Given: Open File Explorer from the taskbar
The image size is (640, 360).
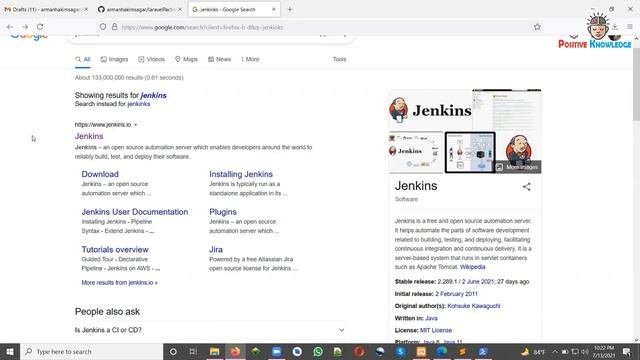Looking at the screenshot, I should 214,351.
